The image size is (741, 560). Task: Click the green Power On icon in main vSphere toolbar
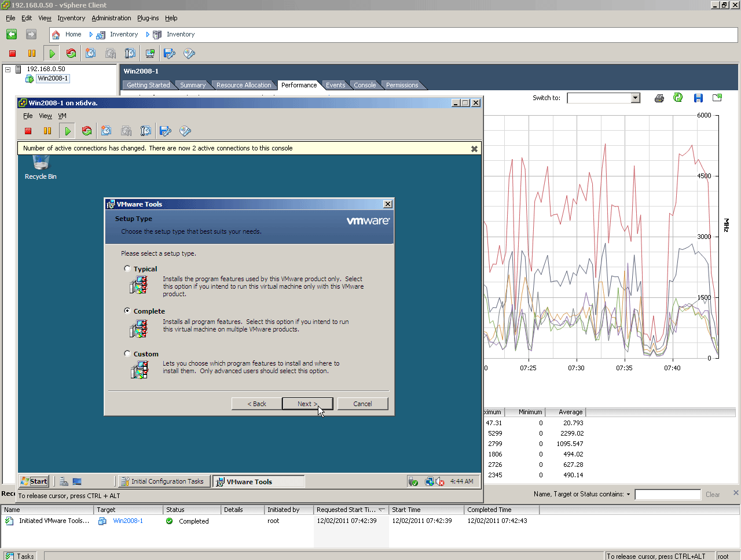click(x=52, y=53)
